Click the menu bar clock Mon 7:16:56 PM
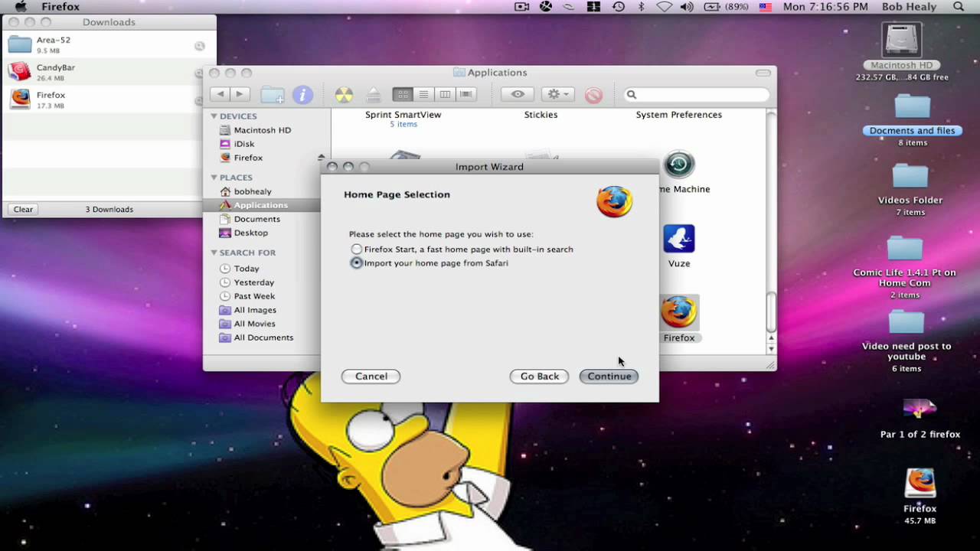Image resolution: width=980 pixels, height=551 pixels. click(825, 7)
